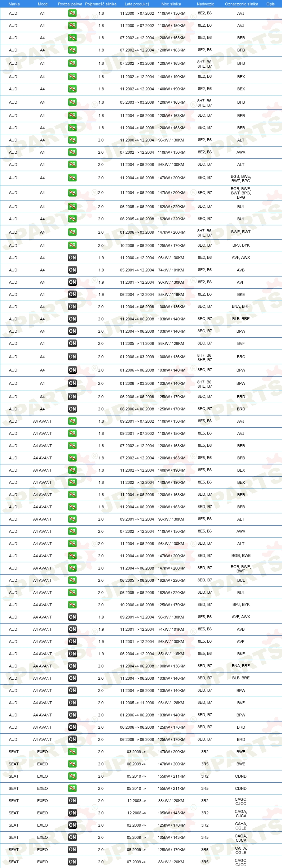282x868 pixels.
Task: Click the 'Lata produkcji' column header
Action: click(x=137, y=4)
